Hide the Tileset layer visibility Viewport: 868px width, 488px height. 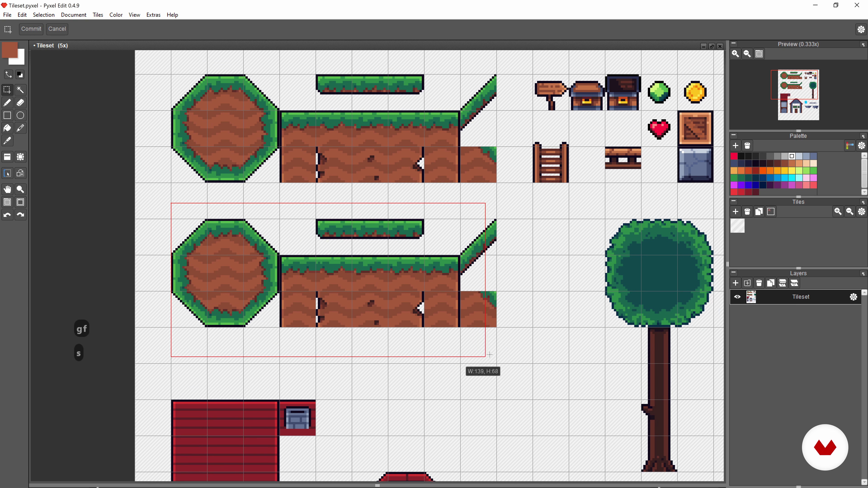pos(737,297)
